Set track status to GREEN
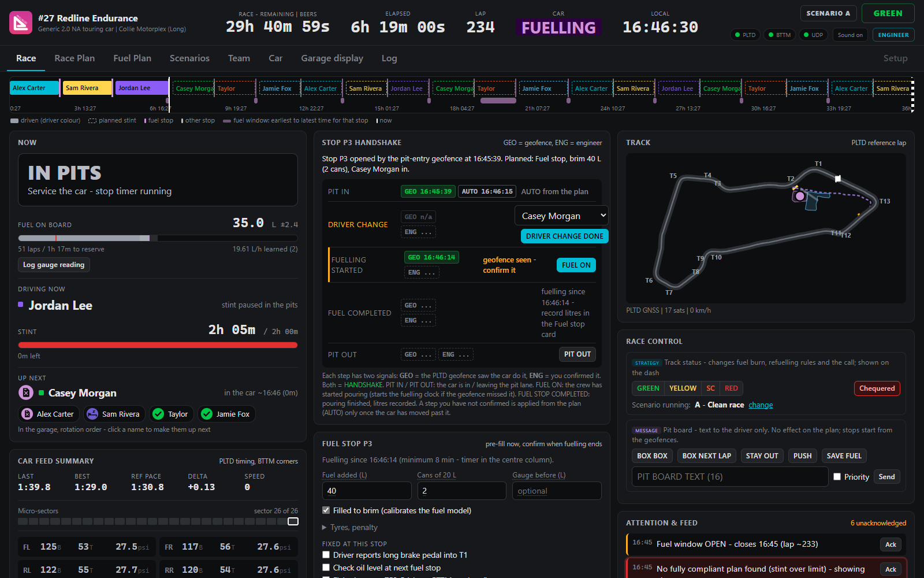924x578 pixels. click(x=648, y=388)
